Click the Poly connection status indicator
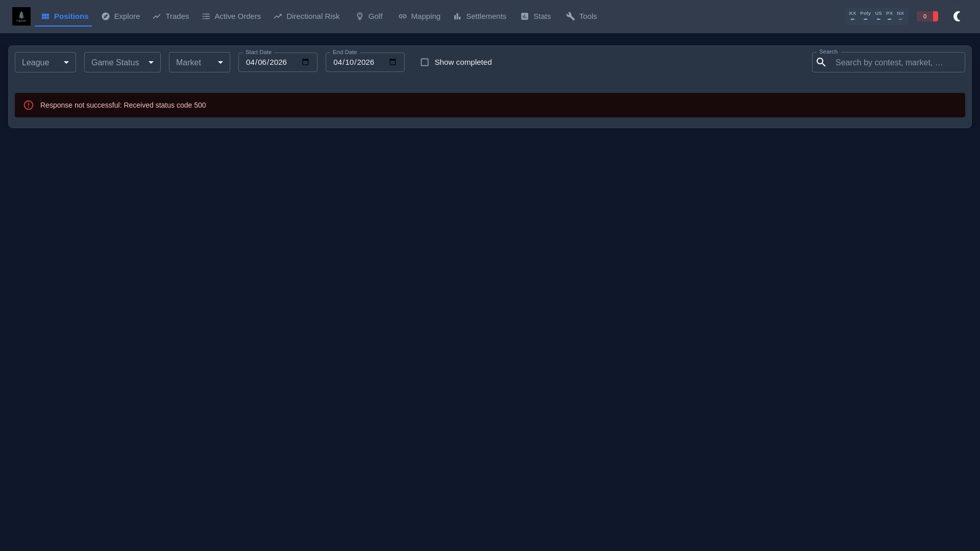 pos(865,16)
